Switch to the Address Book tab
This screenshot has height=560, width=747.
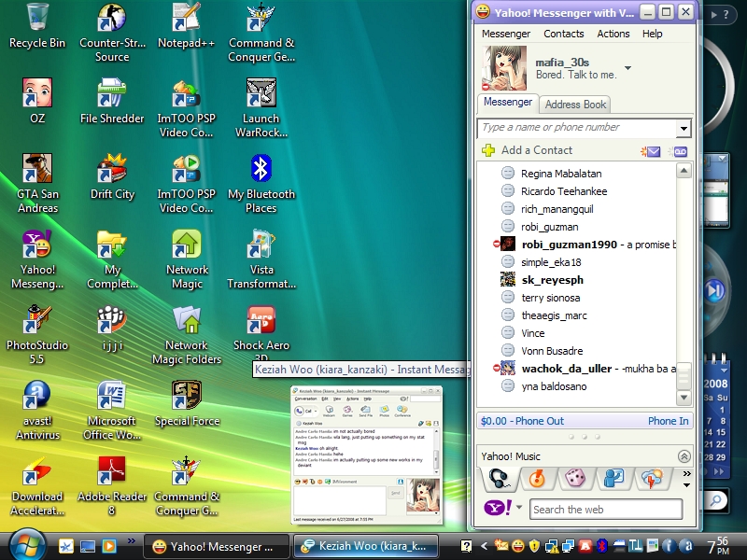pos(575,105)
